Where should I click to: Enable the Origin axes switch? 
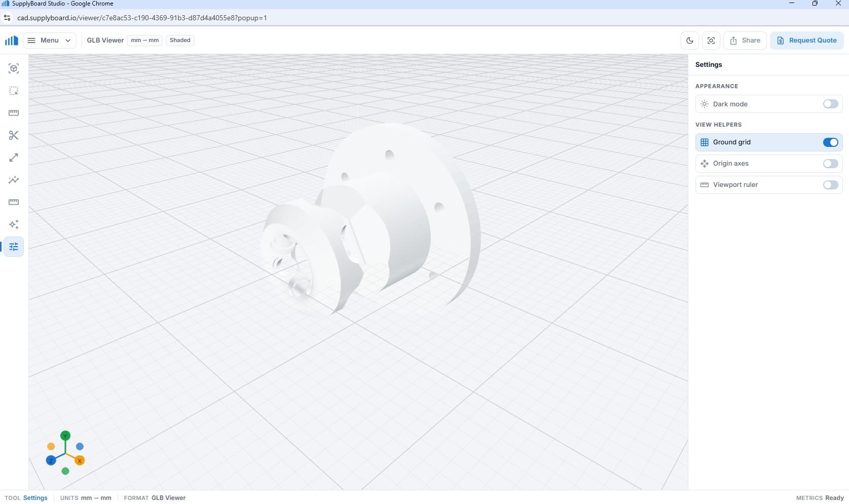click(x=830, y=164)
